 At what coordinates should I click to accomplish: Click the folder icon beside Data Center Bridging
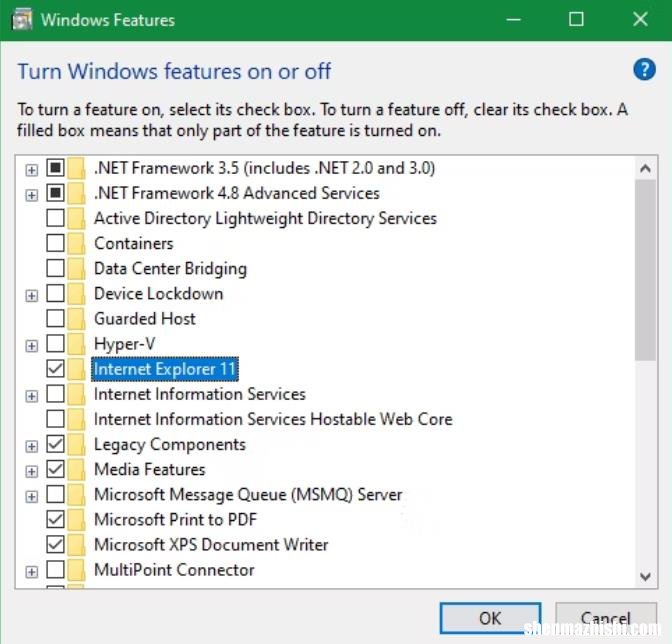(x=76, y=269)
